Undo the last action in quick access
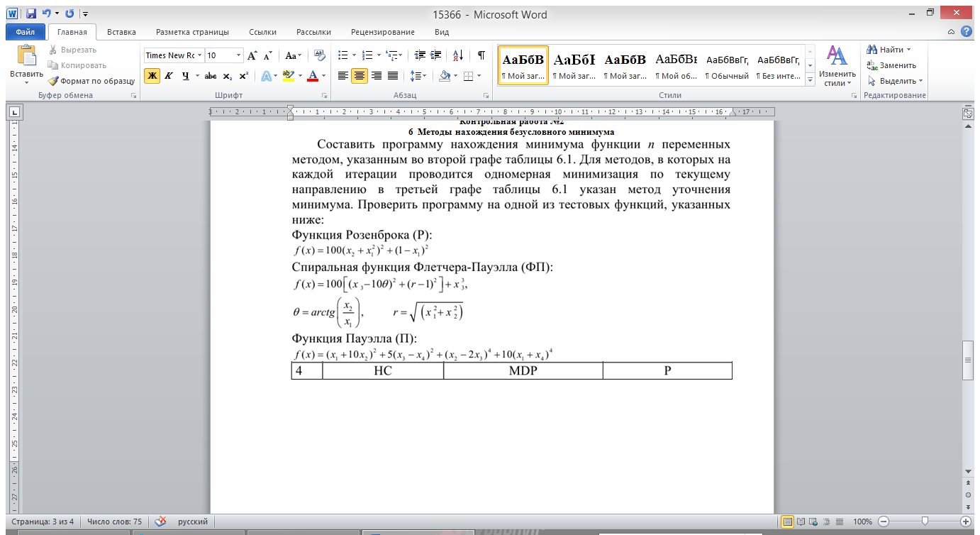The height and width of the screenshot is (535, 980). click(46, 13)
